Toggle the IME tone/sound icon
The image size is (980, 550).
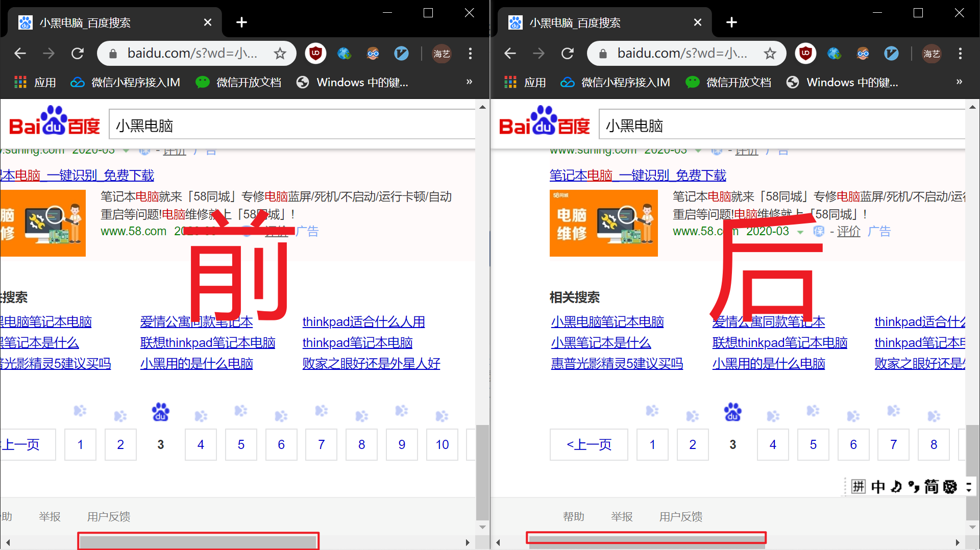[896, 486]
